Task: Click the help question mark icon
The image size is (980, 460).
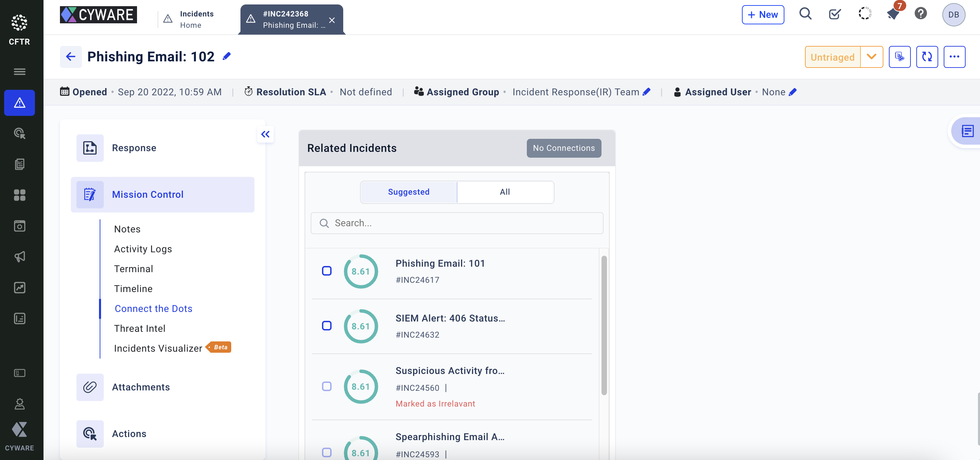Action: [x=921, y=14]
